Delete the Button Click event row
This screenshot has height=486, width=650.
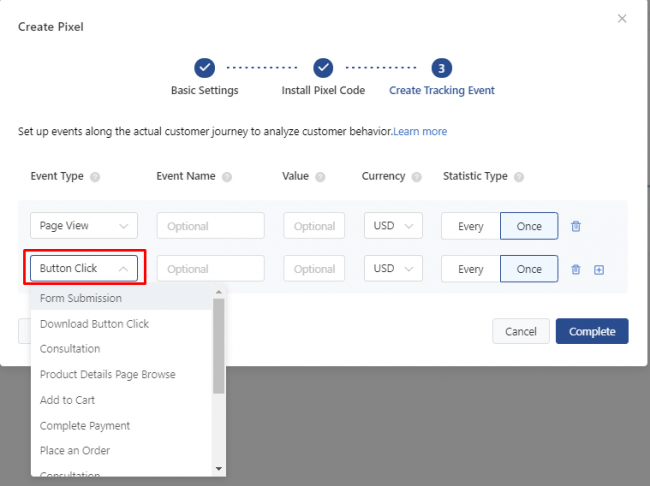[x=576, y=269]
